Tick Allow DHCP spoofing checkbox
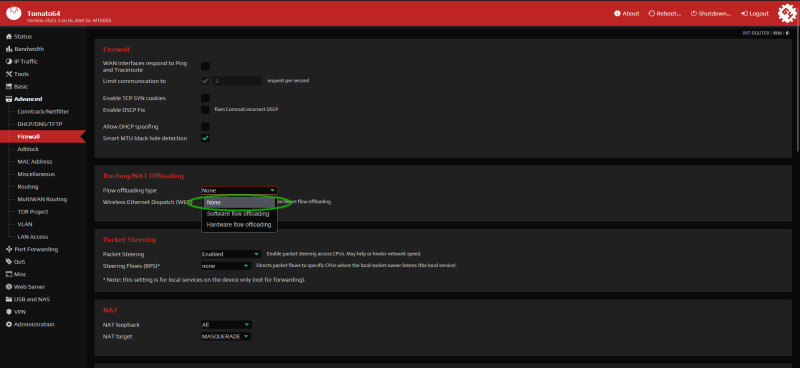The image size is (800, 368). (205, 127)
